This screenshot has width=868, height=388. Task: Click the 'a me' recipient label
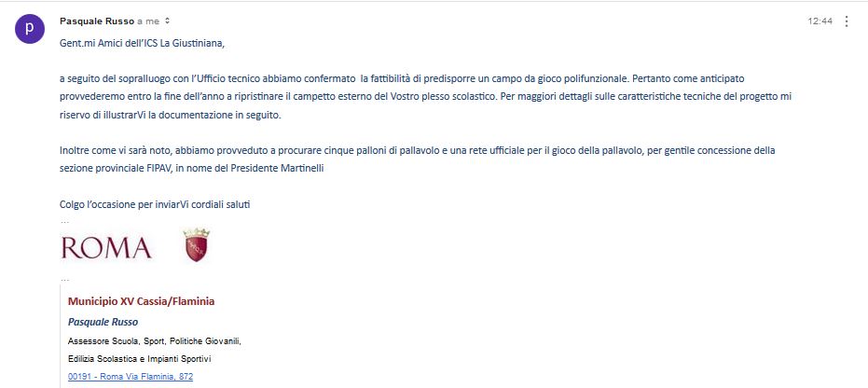[x=148, y=21]
